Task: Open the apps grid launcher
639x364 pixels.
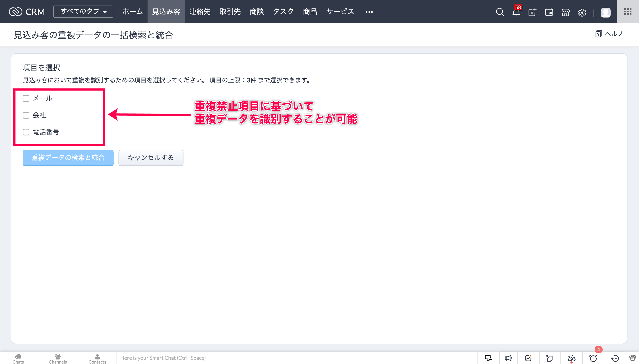Action: pos(628,12)
